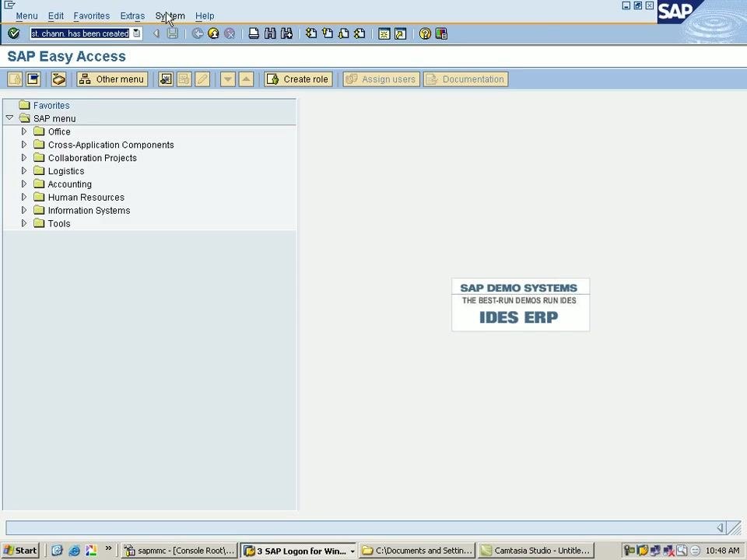This screenshot has width=747, height=560.
Task: Click the Assign users button
Action: pos(381,79)
